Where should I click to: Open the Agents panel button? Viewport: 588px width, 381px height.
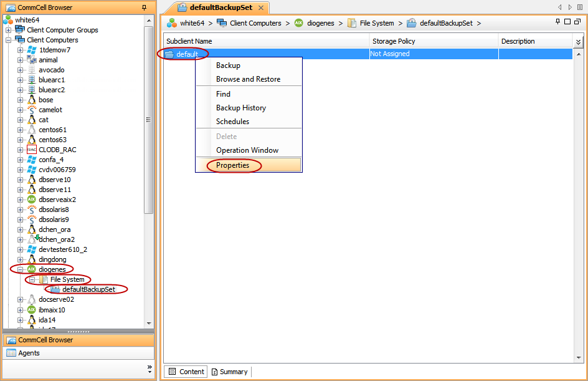78,353
